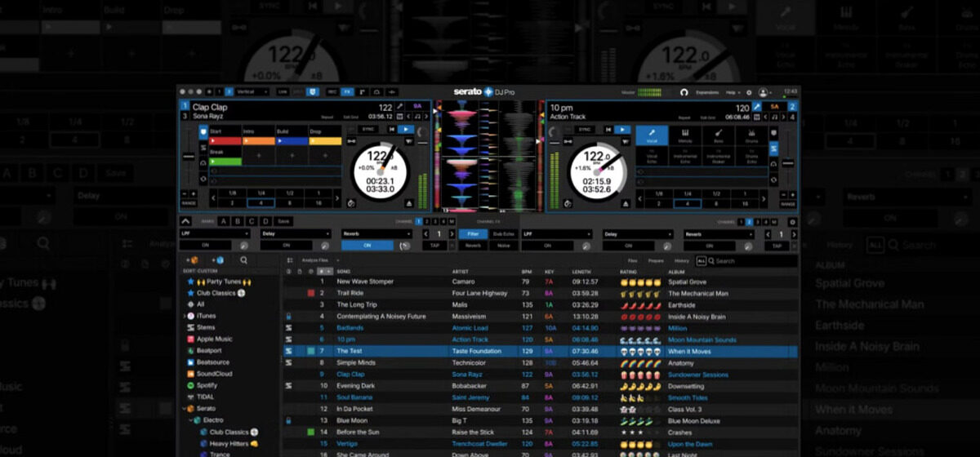The image size is (980, 457).
Task: Open the right Delay effect dropdown
Action: (x=638, y=233)
